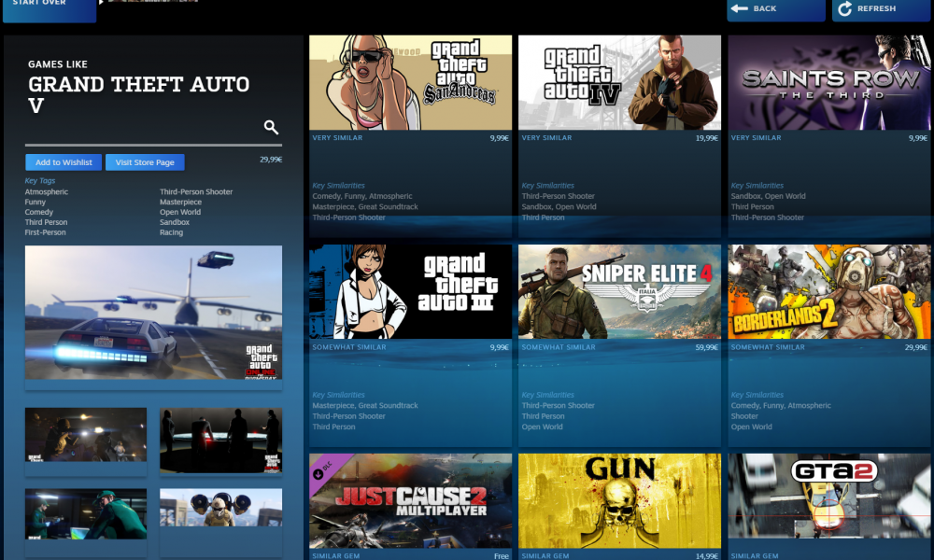Click "First-Person" in the Key Tags list
The width and height of the screenshot is (934, 560).
click(45, 232)
